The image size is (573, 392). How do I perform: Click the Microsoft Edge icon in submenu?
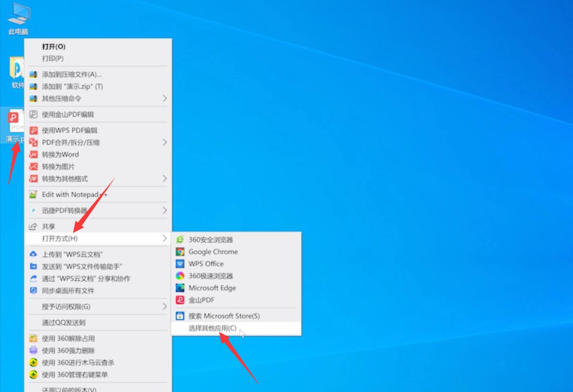click(180, 288)
